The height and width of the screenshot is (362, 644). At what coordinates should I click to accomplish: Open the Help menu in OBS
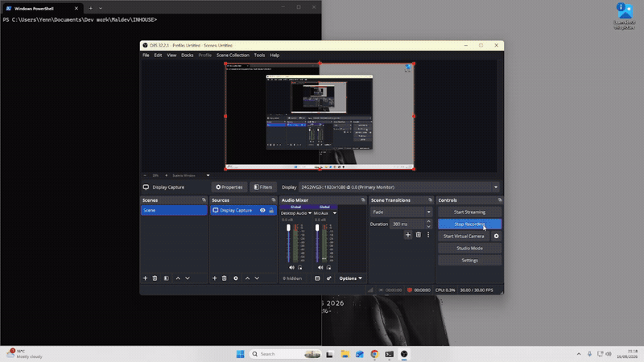tap(275, 55)
